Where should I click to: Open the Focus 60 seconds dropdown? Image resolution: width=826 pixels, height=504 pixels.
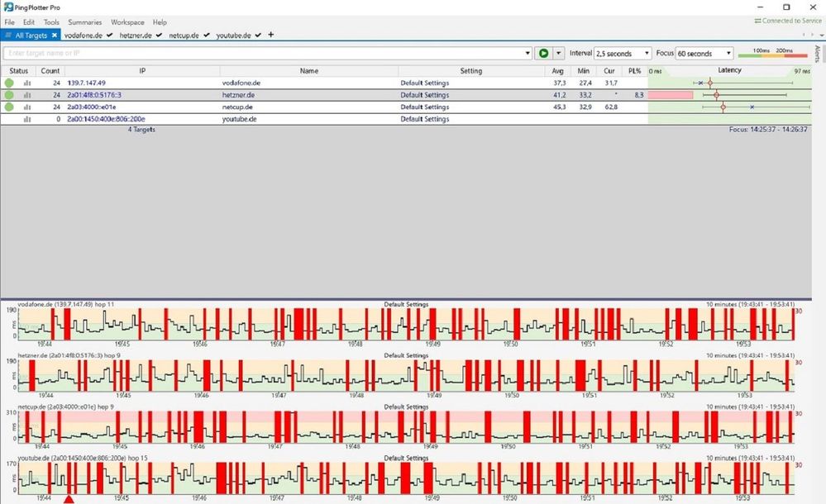click(704, 53)
